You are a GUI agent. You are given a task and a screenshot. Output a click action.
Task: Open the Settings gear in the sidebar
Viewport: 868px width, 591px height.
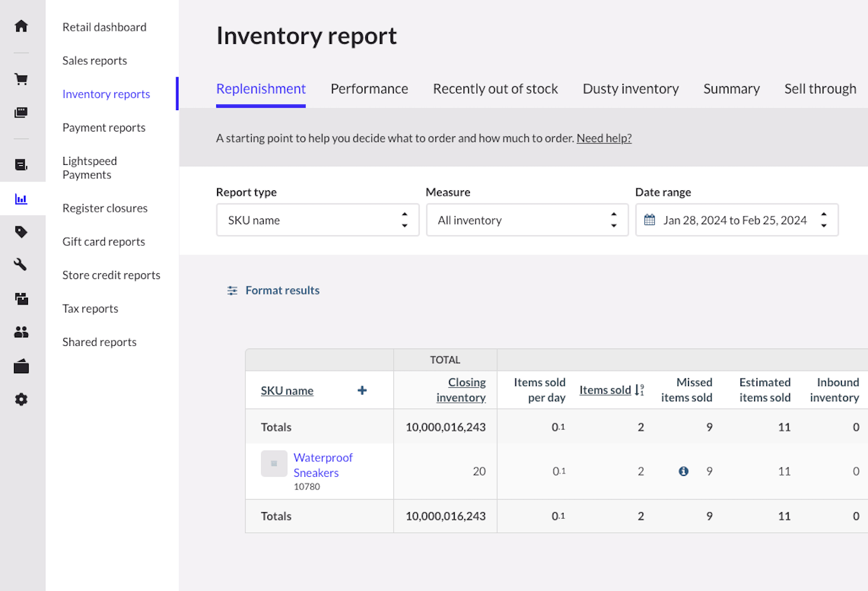[21, 399]
